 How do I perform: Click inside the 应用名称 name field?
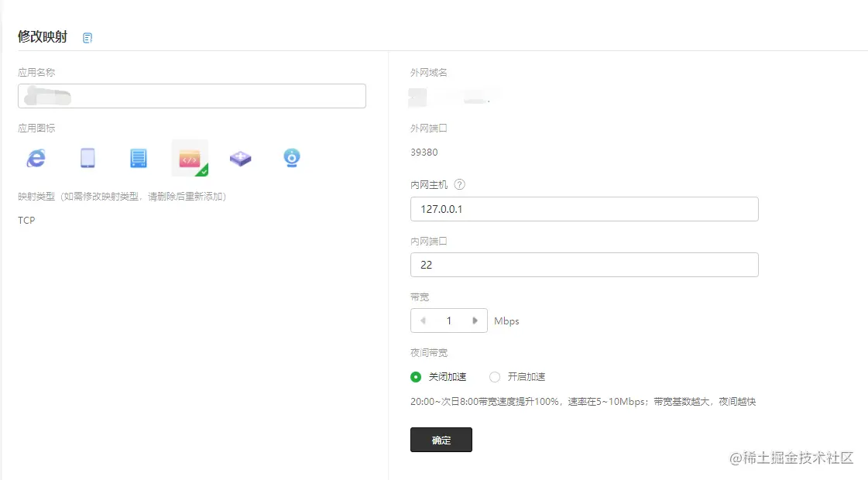(x=192, y=95)
